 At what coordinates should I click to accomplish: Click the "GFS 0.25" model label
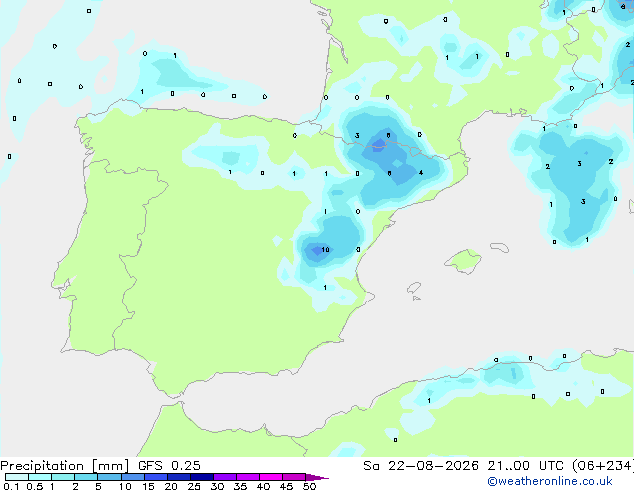[169, 466]
